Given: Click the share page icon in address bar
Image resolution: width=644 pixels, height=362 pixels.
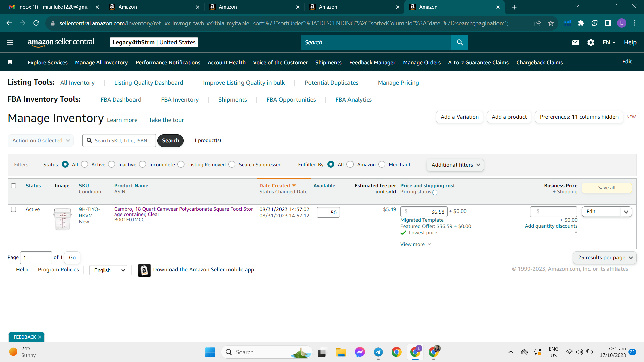Looking at the screenshot, I should (x=537, y=23).
